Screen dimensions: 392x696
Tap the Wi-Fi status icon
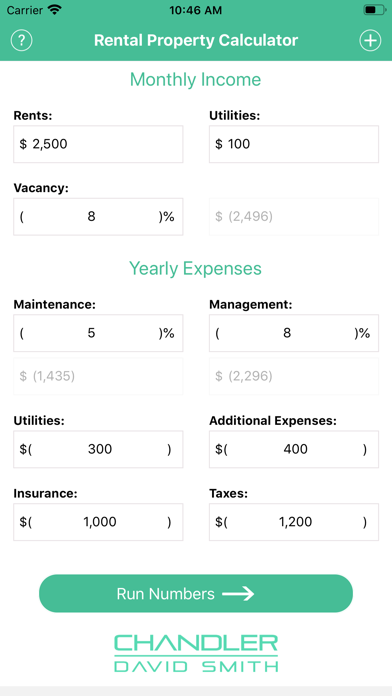click(55, 10)
